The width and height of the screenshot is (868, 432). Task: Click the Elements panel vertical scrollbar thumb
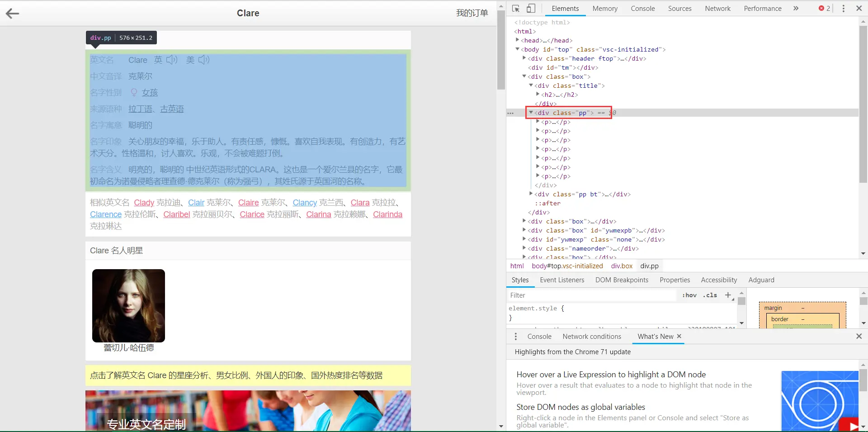pyautogui.click(x=863, y=104)
